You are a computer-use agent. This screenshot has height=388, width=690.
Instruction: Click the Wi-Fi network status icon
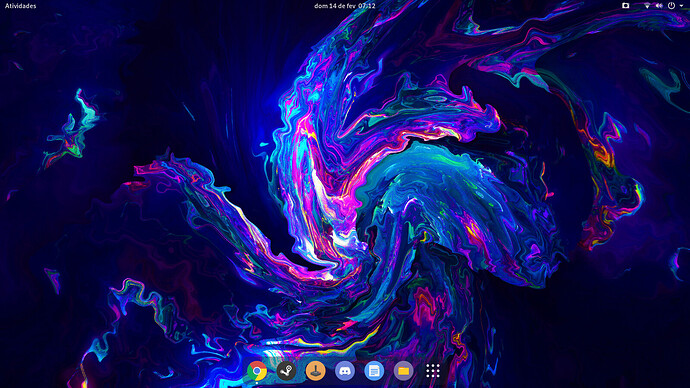(647, 6)
